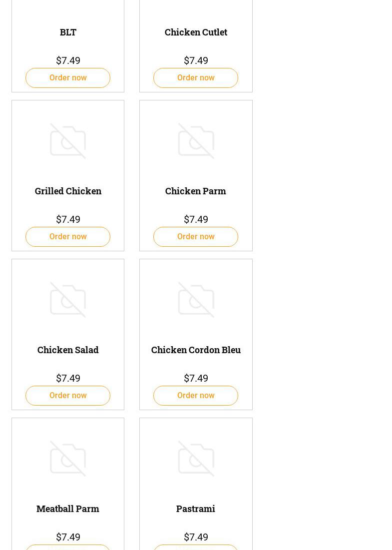Click the Chicken Parm placeholder image icon
The height and width of the screenshot is (550, 392).
point(196,141)
